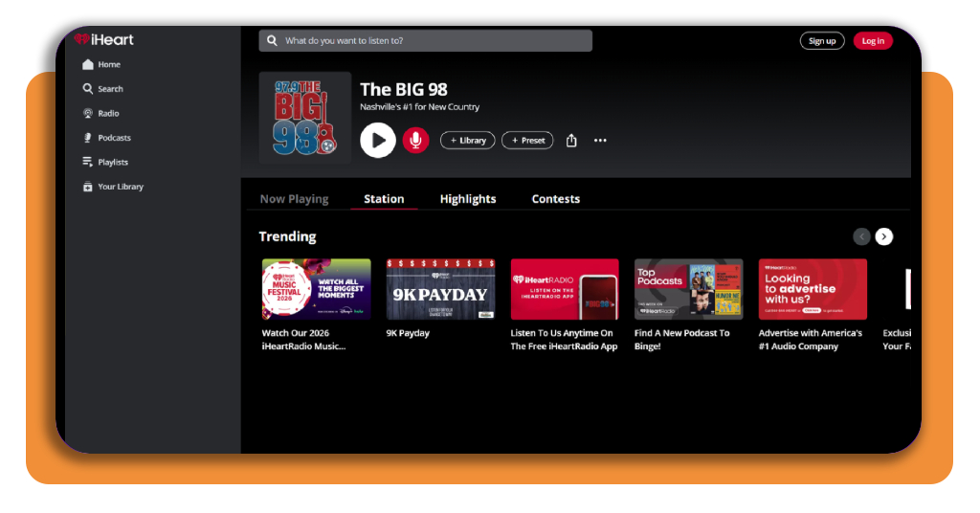Go to previous Trending items arrow

point(862,236)
